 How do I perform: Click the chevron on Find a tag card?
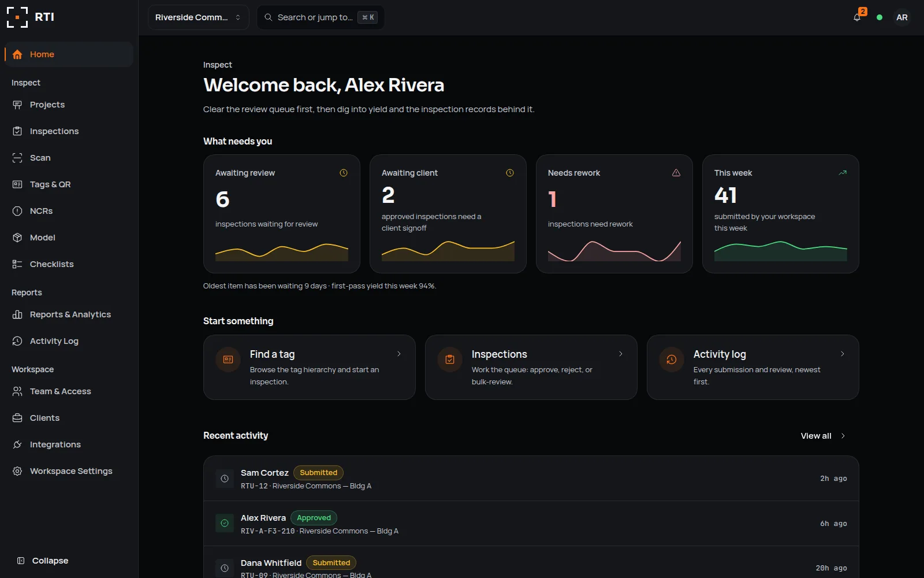[x=399, y=354]
